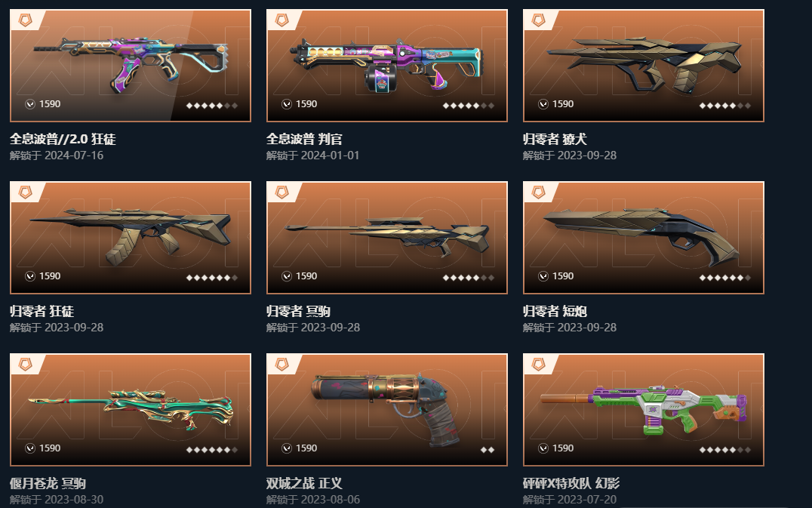Open the 偃月苍龙 冥驹 sniper skin image
The width and height of the screenshot is (812, 508).
click(131, 409)
